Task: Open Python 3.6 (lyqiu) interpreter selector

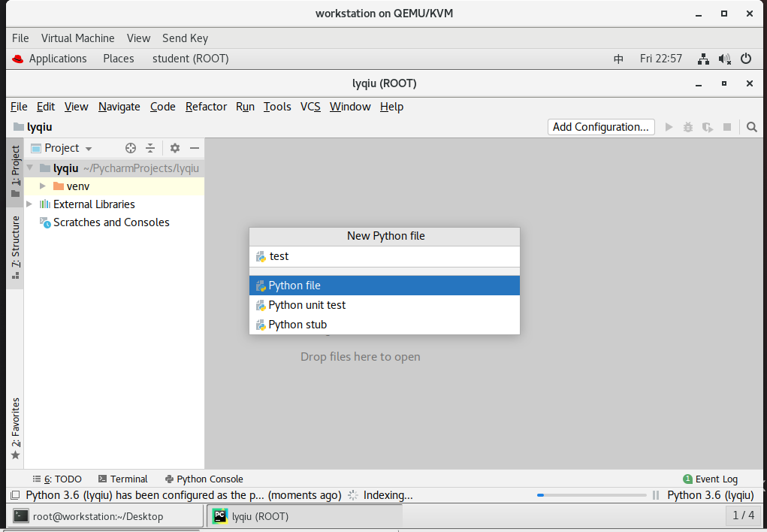Action: pos(710,495)
